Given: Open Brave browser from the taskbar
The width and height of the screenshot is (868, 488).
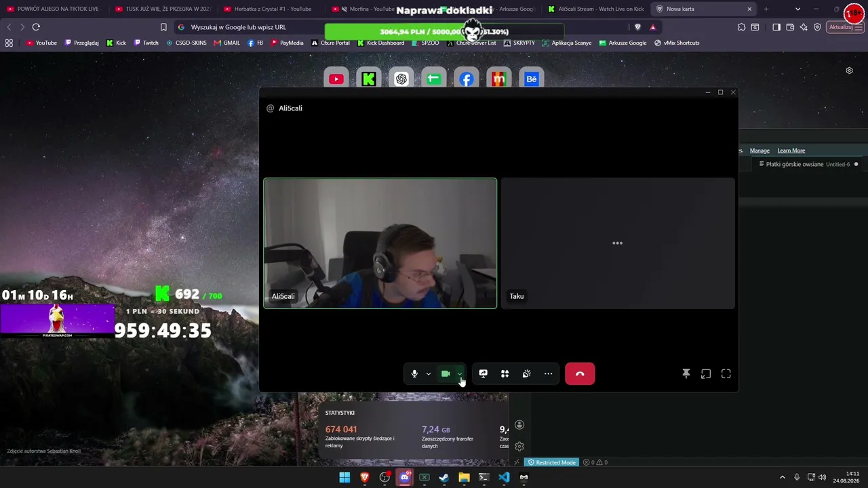Looking at the screenshot, I should [x=365, y=477].
